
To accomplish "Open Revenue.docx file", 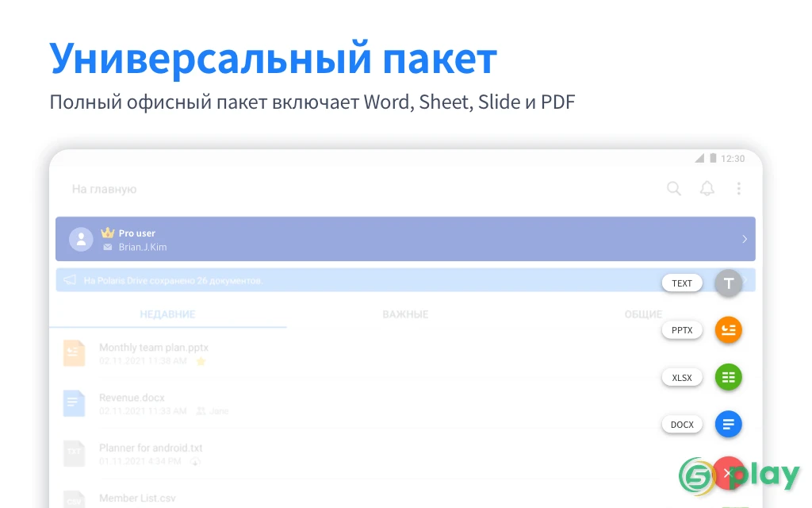I will [405, 404].
